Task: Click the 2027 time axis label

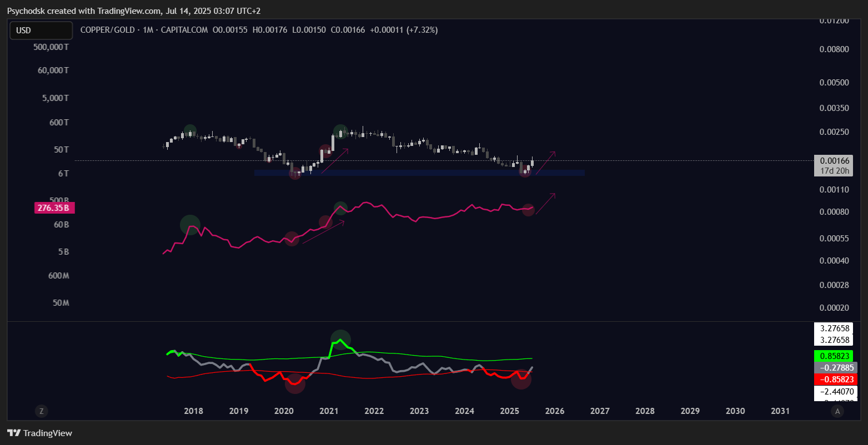Action: pos(600,411)
